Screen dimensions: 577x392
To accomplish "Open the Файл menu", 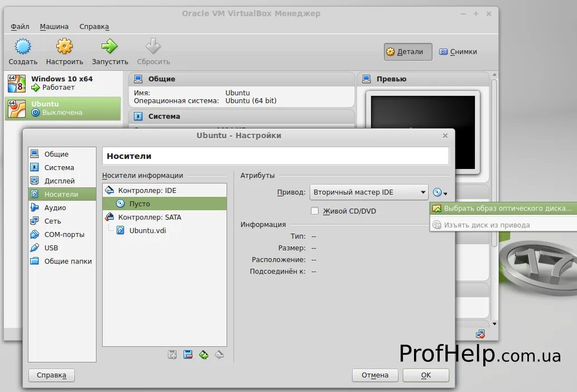I will pos(20,26).
